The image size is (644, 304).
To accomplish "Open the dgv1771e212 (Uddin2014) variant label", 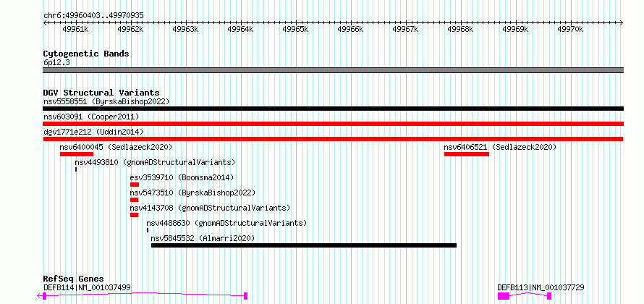I will [x=93, y=132].
